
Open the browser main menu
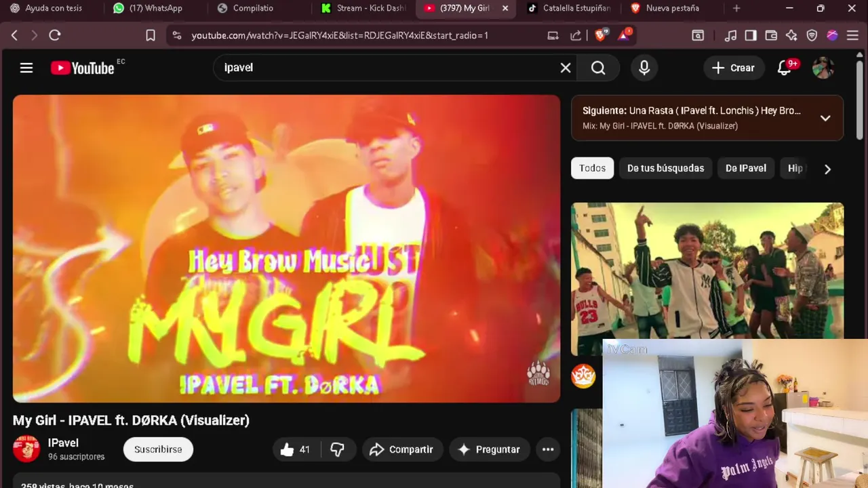852,35
